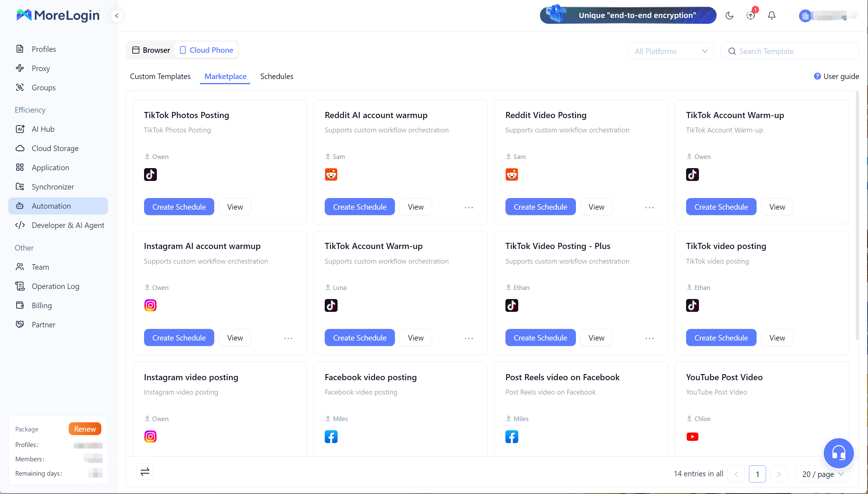868x494 pixels.
Task: Open Synchronizer
Action: coord(58,187)
